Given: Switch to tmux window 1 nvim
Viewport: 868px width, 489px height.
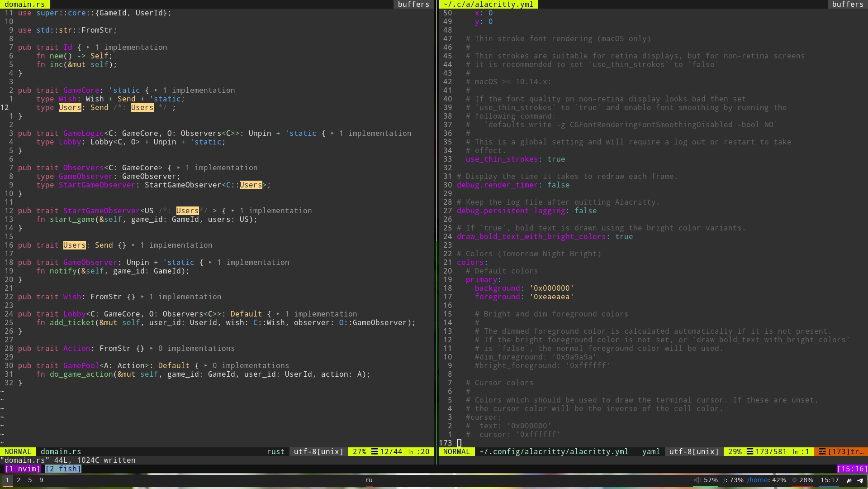Looking at the screenshot, I should tap(23, 469).
